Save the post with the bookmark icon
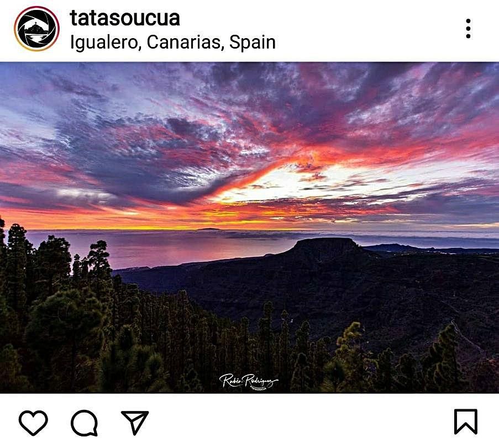499x448 pixels. 466,422
